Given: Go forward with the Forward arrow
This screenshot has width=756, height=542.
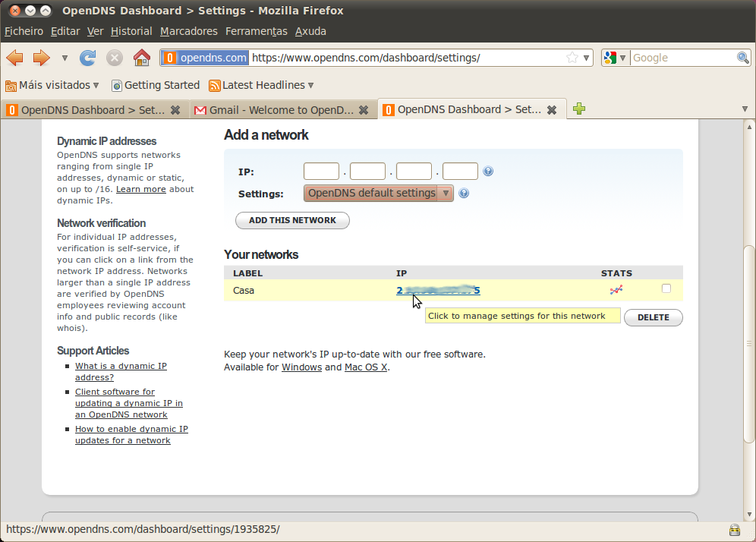Looking at the screenshot, I should tap(42, 58).
